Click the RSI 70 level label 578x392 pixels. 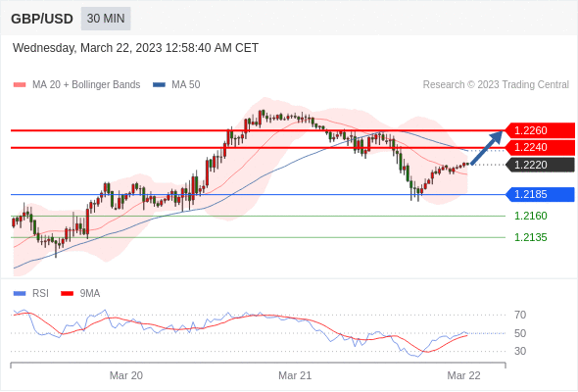[x=520, y=315]
